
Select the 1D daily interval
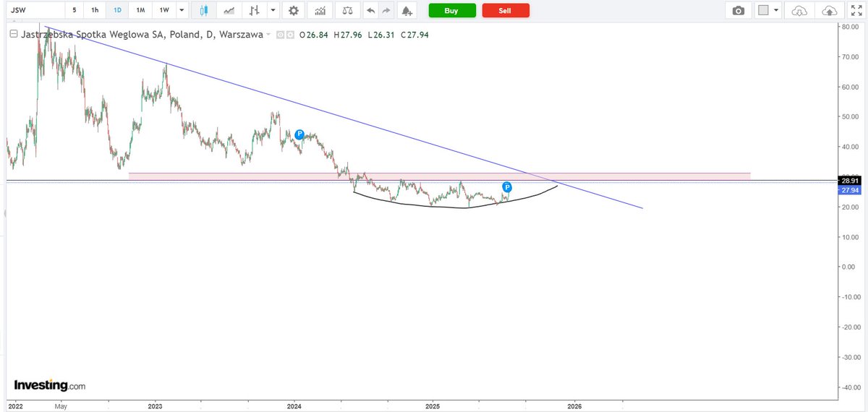point(117,11)
